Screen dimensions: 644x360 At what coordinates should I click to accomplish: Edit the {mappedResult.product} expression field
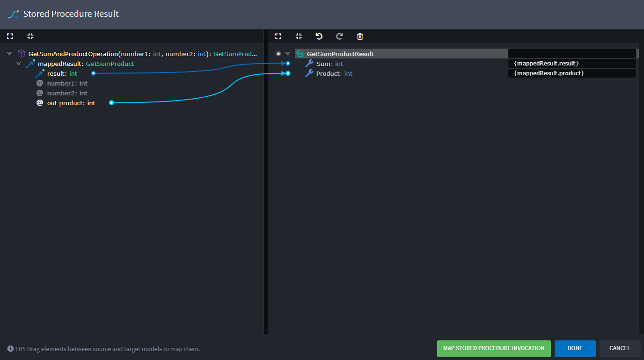[572, 73]
